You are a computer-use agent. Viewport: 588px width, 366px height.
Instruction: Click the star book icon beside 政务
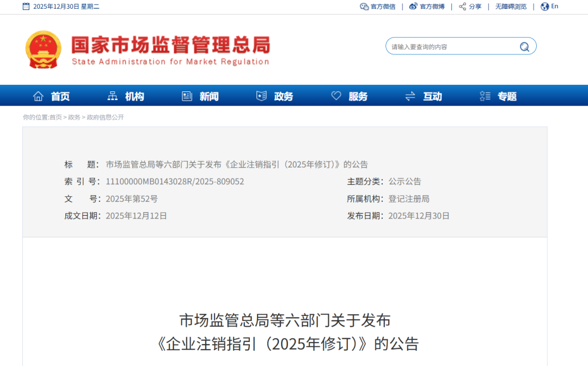click(x=261, y=96)
